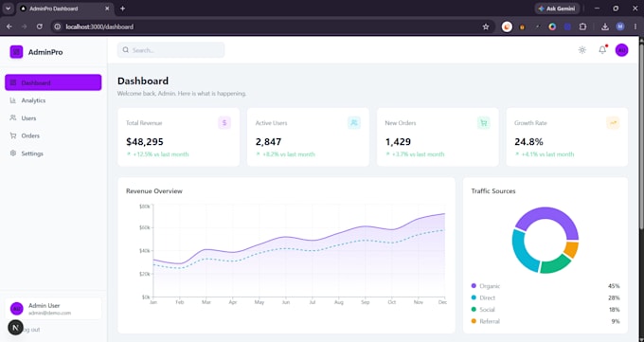Click the site info icon in address bar
This screenshot has height=342, width=644.
(58, 27)
